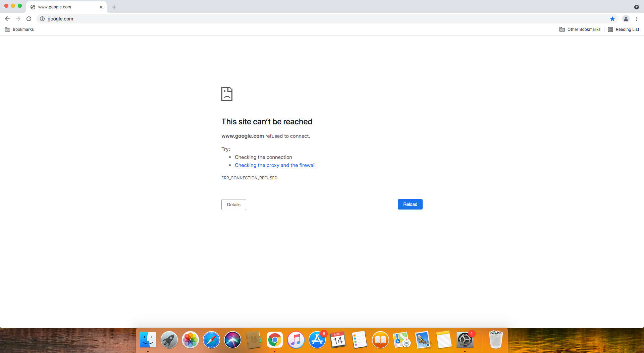This screenshot has height=353, width=644.
Task: Maximize window with the green button
Action: [x=20, y=6]
